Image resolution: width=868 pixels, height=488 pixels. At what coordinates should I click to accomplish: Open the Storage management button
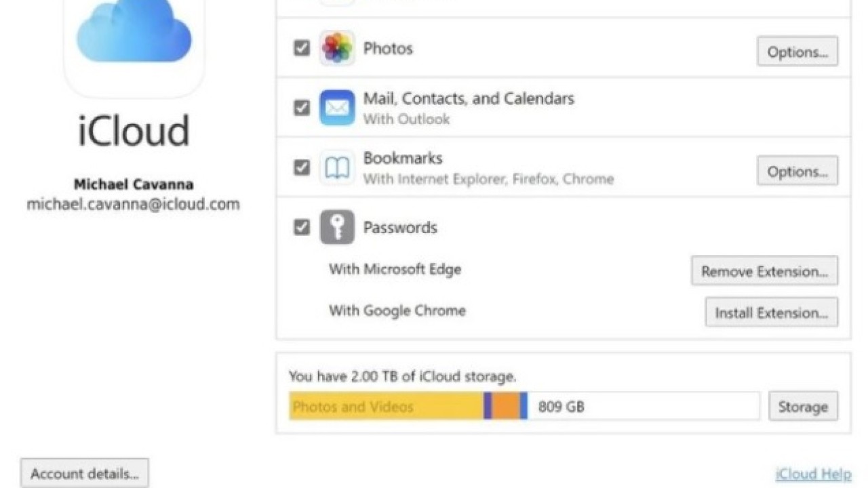[803, 407]
